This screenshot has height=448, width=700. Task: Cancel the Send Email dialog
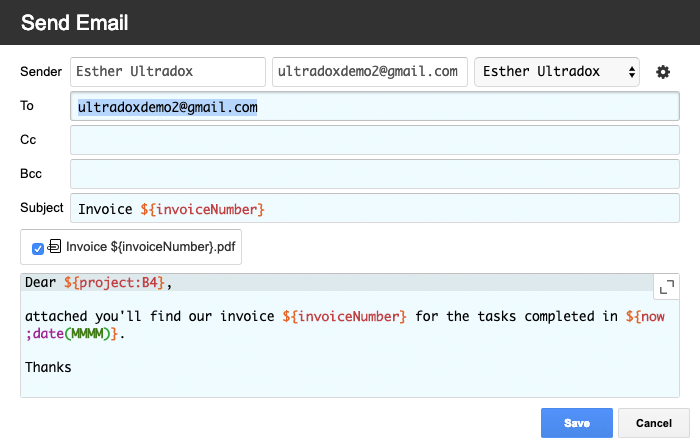(654, 423)
